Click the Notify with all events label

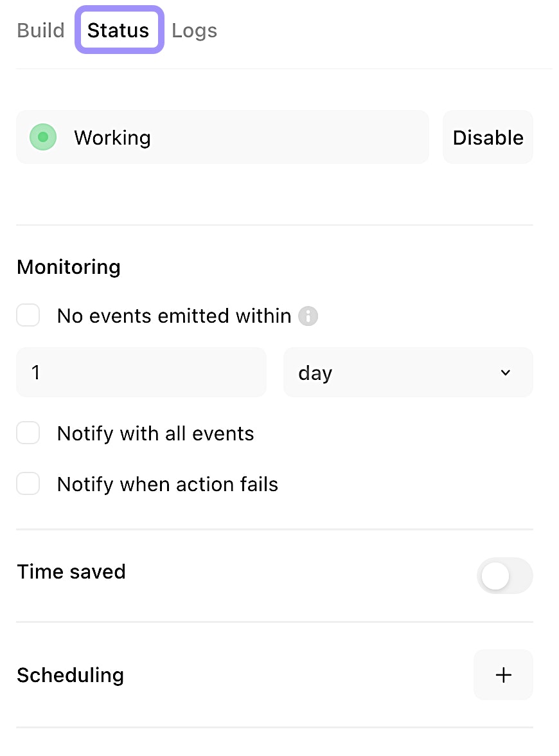[x=155, y=433]
